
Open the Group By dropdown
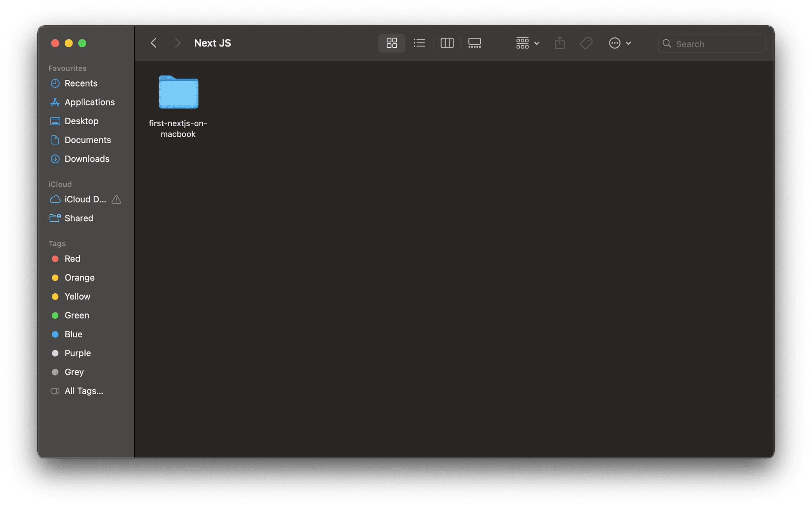(527, 43)
